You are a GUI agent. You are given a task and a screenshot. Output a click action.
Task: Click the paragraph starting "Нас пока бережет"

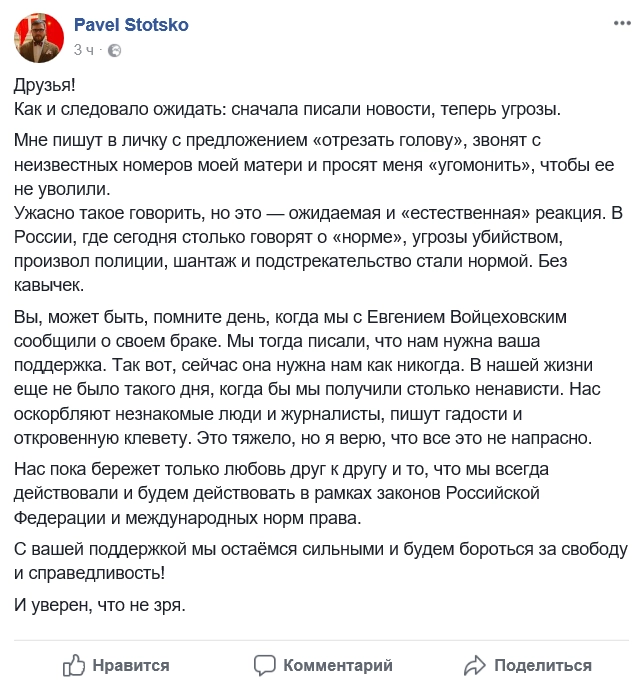[x=281, y=493]
